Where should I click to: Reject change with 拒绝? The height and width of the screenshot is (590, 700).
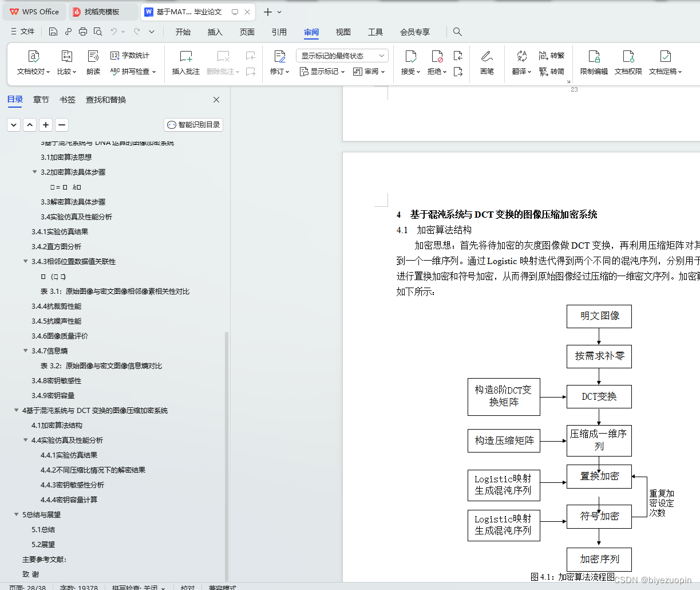click(437, 63)
